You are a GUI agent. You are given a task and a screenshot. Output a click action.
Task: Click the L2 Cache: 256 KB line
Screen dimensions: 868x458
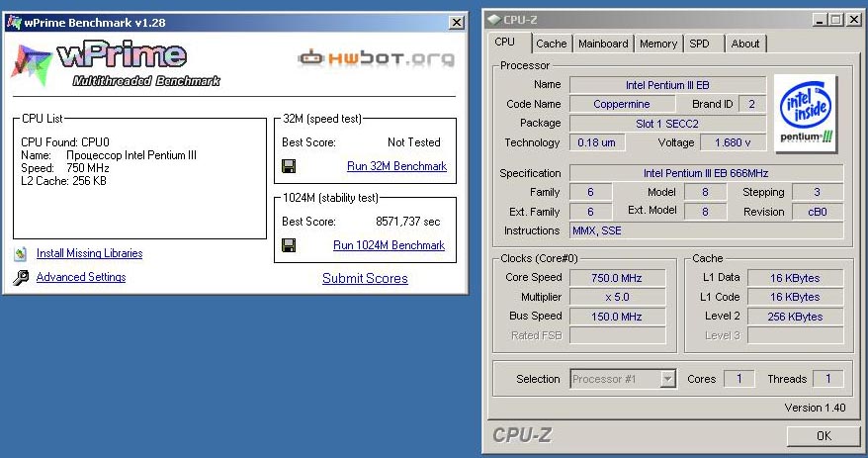pyautogui.click(x=63, y=181)
